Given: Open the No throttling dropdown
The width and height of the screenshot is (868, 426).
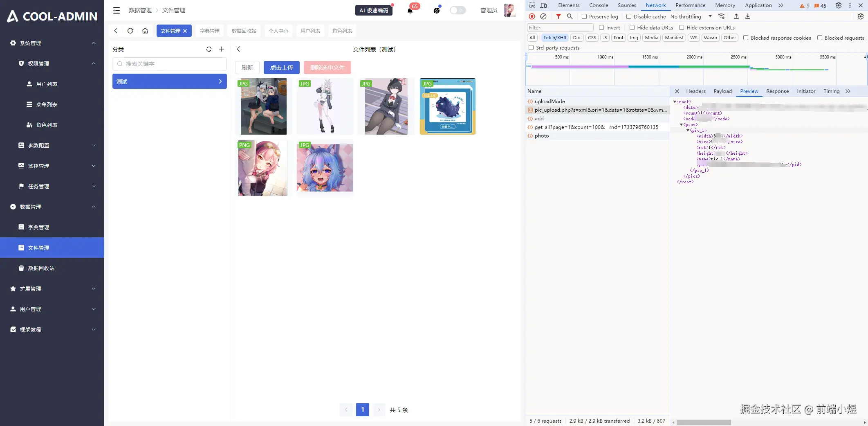Looking at the screenshot, I should (691, 16).
